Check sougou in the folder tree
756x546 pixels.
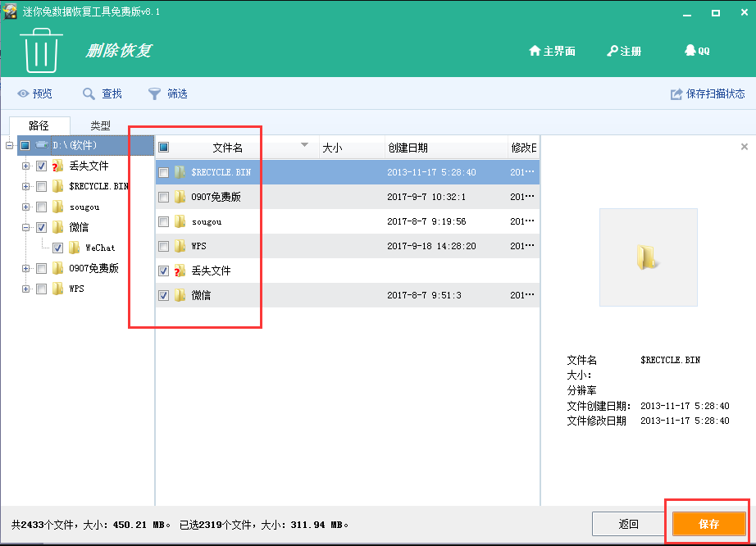pos(42,207)
